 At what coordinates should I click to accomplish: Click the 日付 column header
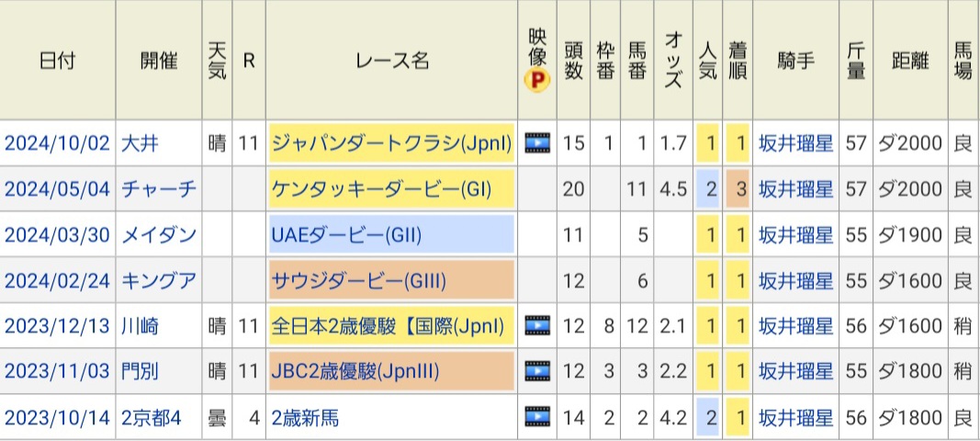coord(57,62)
